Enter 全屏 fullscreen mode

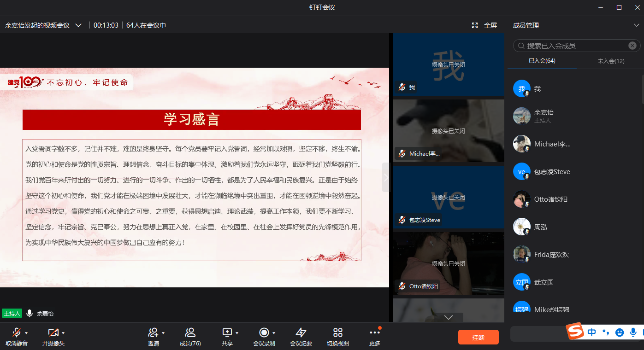pos(484,25)
